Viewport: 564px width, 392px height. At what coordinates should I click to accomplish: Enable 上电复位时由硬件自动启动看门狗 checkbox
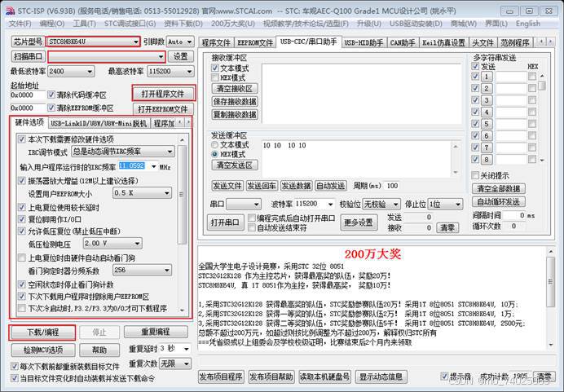point(22,258)
